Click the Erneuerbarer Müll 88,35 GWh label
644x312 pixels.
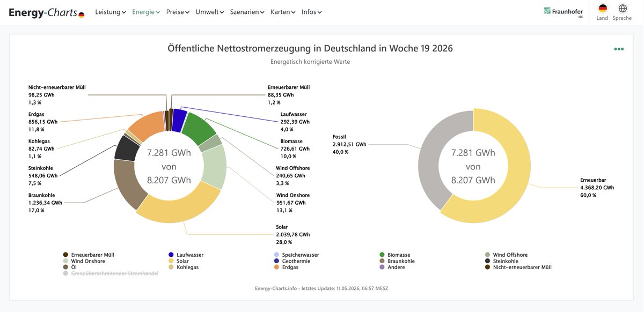289,94
